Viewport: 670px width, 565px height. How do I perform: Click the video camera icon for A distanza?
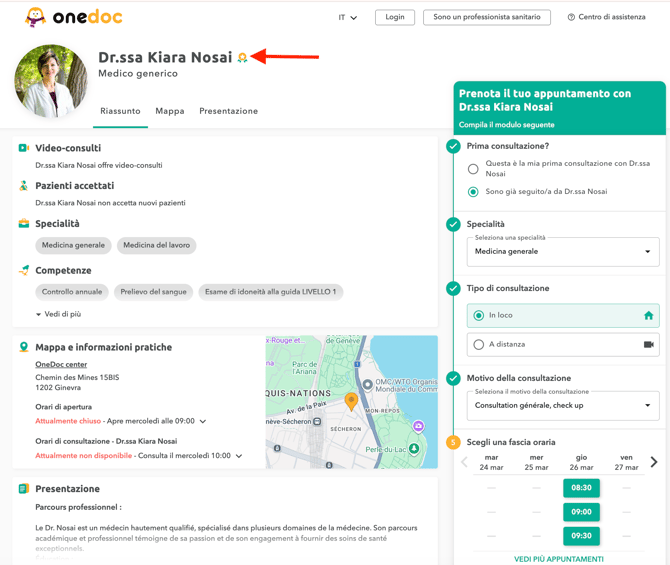648,344
